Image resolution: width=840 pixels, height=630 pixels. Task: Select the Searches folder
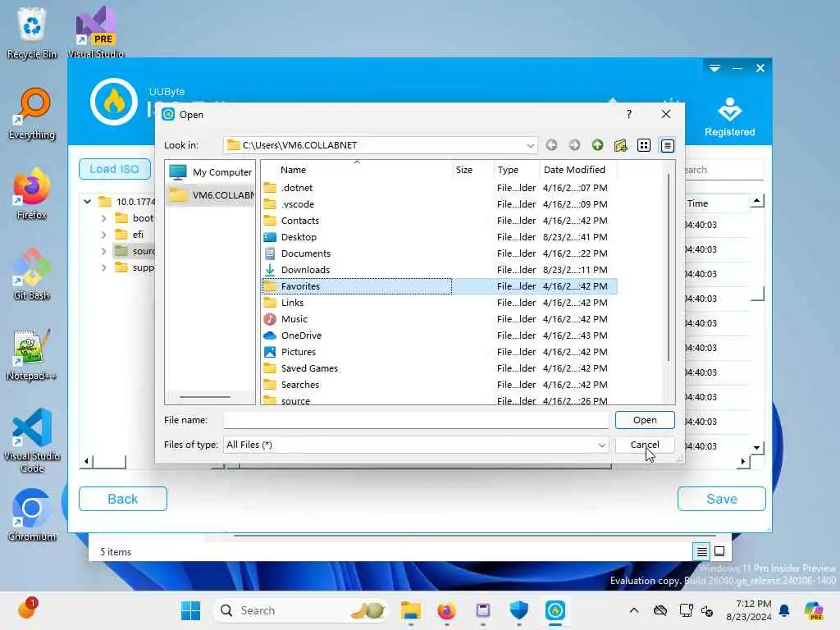(x=300, y=385)
